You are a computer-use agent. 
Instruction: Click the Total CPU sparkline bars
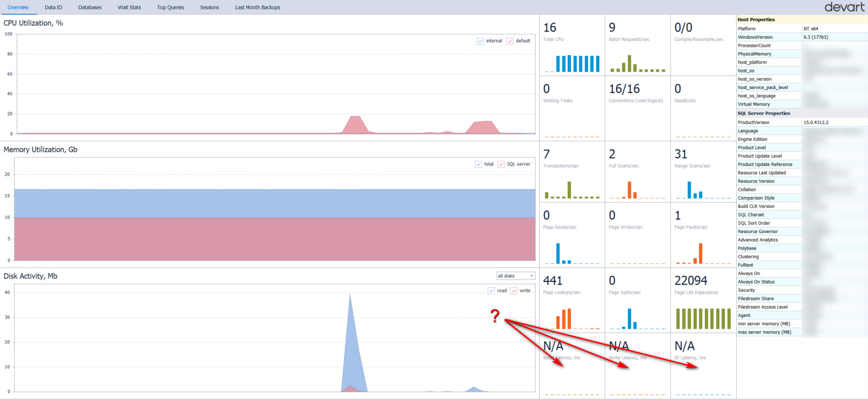[572, 64]
